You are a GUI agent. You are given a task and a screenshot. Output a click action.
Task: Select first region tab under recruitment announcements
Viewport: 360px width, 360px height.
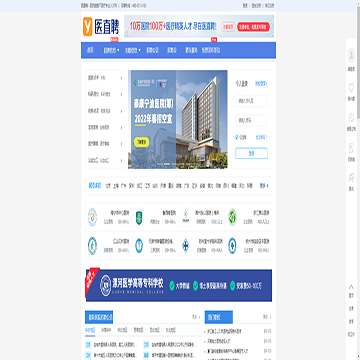point(90,330)
